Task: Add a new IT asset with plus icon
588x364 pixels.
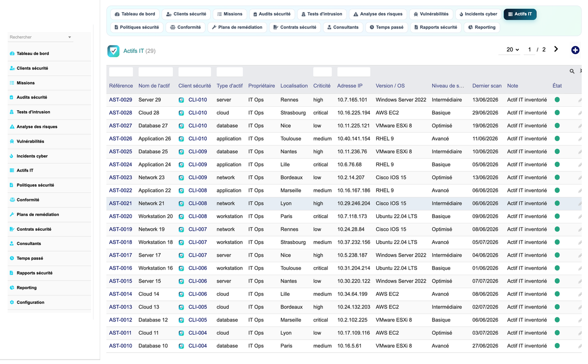Action: [x=575, y=50]
